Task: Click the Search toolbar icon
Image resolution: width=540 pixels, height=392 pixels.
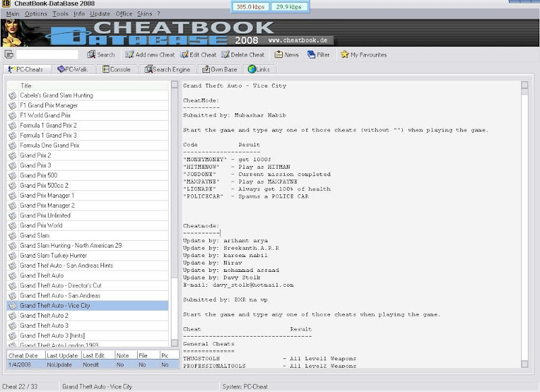Action: (x=91, y=55)
